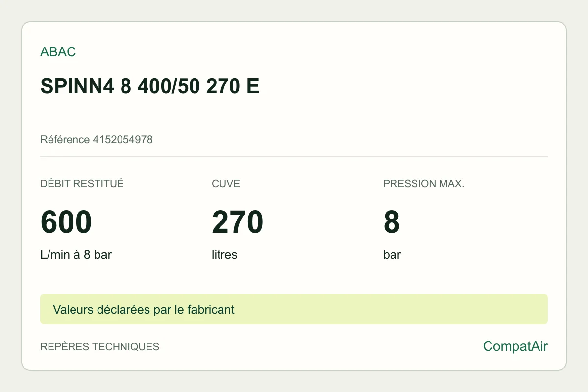Open the CompatAir link
The height and width of the screenshot is (392, 588).
click(x=515, y=346)
